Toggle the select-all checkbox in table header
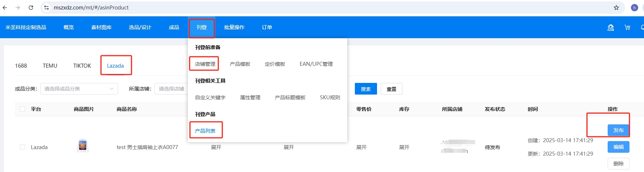644x172 pixels. (23, 109)
